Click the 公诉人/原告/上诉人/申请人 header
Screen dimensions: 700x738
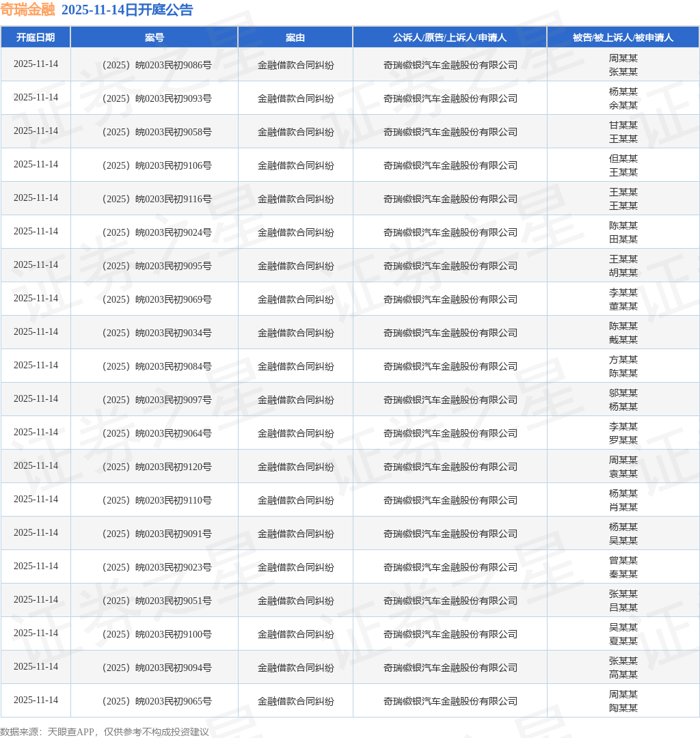450,37
